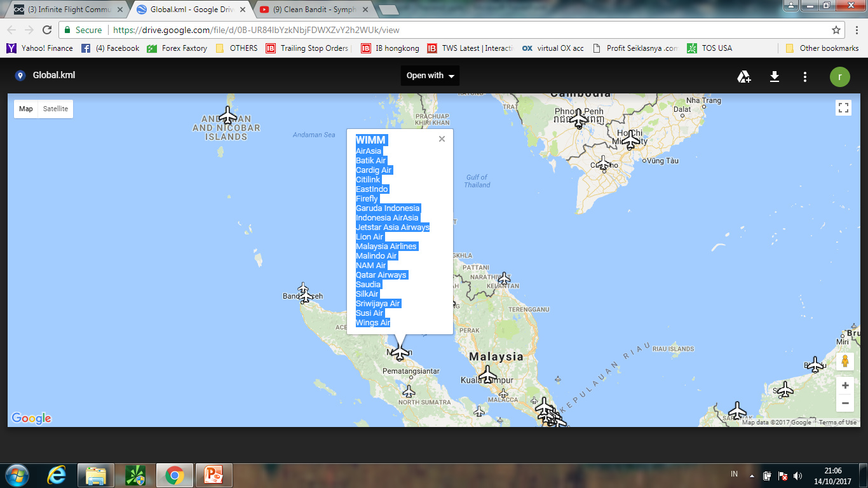Switch map to Satellite view
This screenshot has height=488, width=868.
55,109
